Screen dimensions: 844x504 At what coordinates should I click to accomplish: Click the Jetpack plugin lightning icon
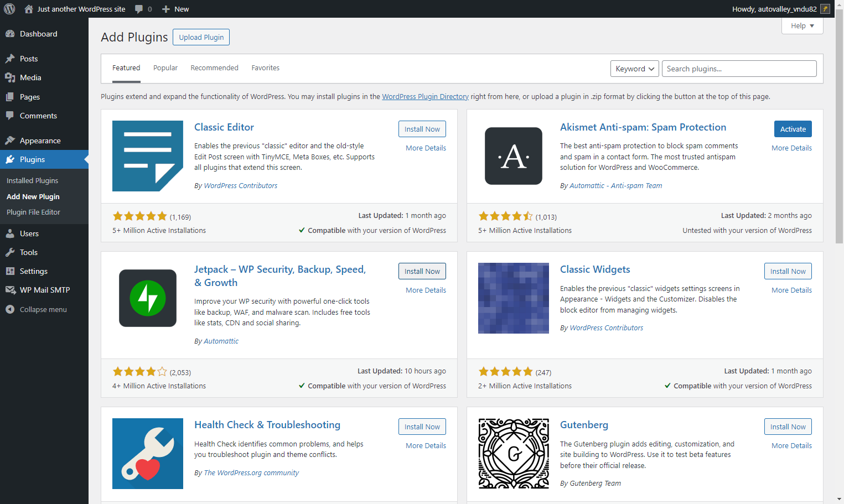coord(148,298)
